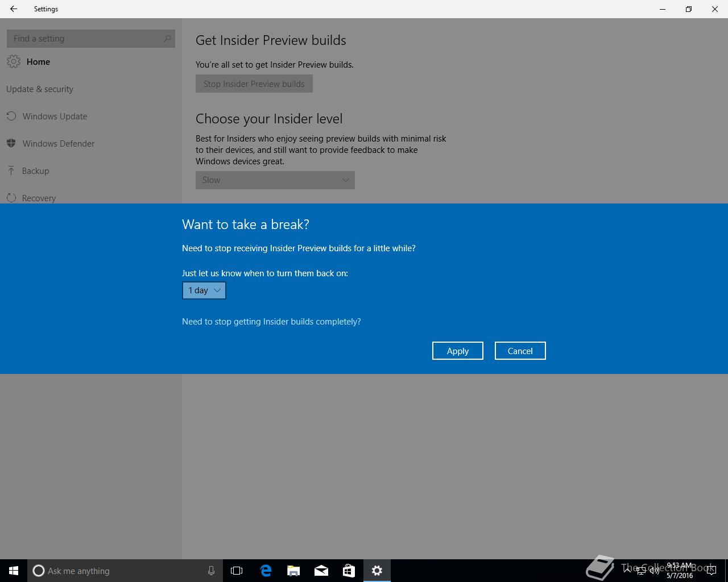Click the 'Update & security' heading
728x582 pixels.
point(40,89)
